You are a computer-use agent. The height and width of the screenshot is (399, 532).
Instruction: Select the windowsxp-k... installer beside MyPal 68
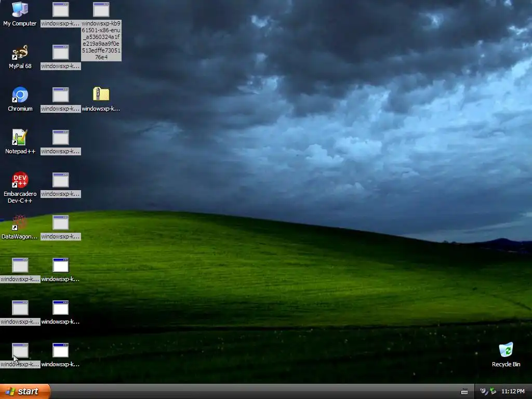[60, 52]
